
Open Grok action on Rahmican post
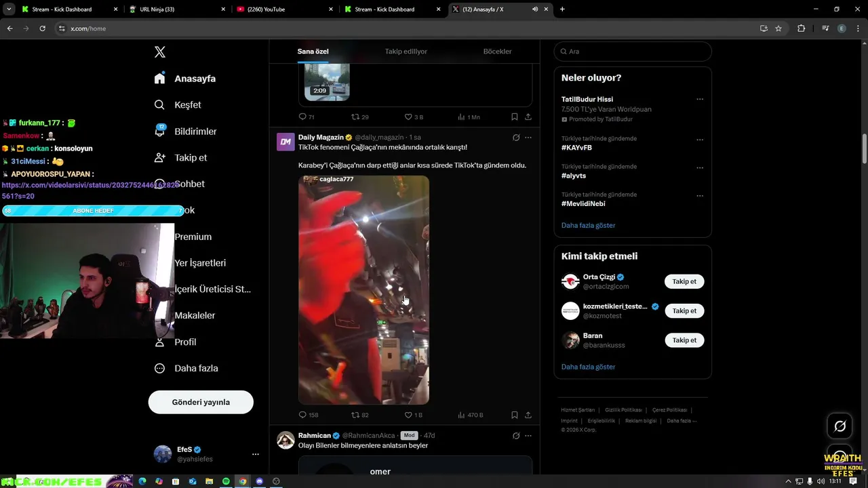[516, 436]
